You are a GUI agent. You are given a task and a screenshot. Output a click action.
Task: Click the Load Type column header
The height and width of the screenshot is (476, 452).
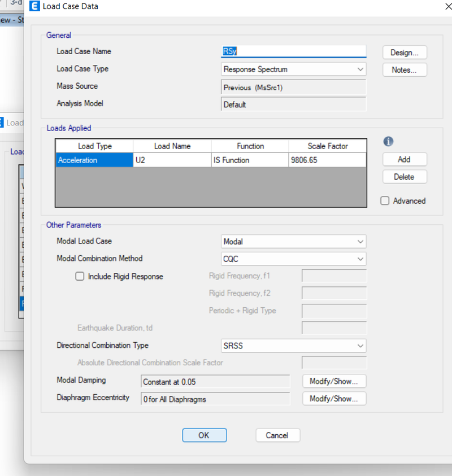94,146
